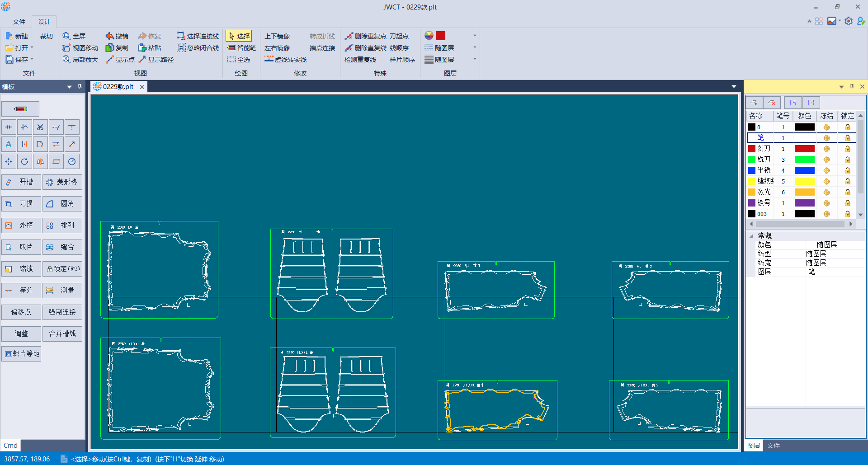This screenshot has height=465, width=868.
Task: Collapse the 常规 properties section
Action: coord(751,236)
